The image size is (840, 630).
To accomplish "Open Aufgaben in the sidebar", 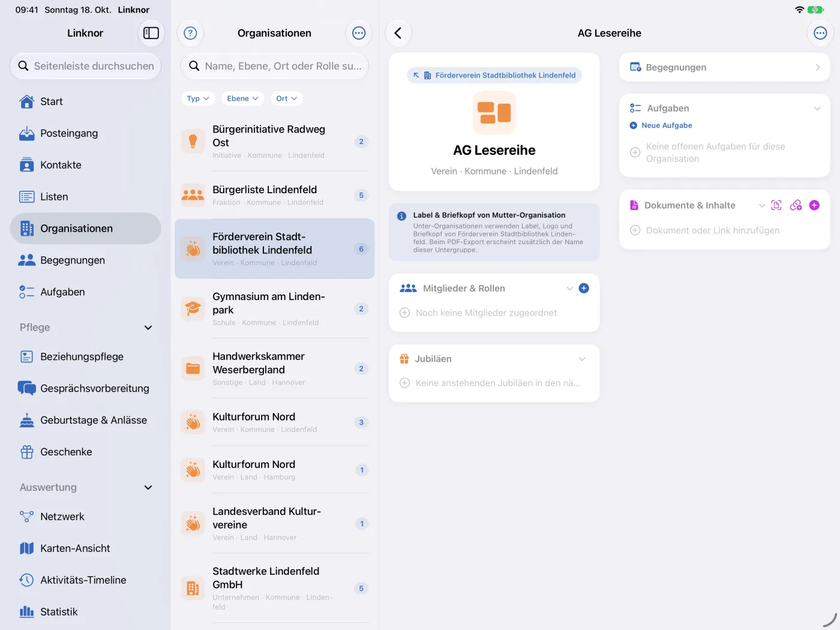I will pyautogui.click(x=85, y=292).
